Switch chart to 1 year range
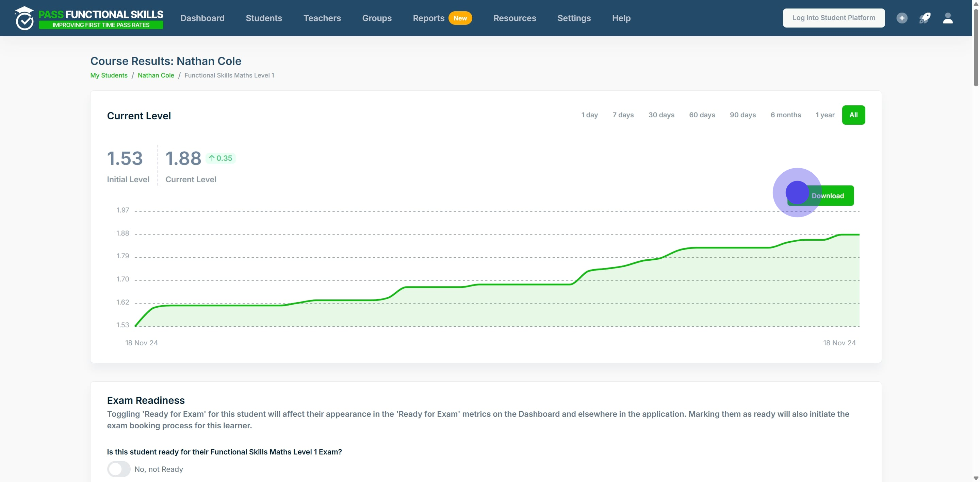Screen dimensions: 980x482 coord(825,115)
